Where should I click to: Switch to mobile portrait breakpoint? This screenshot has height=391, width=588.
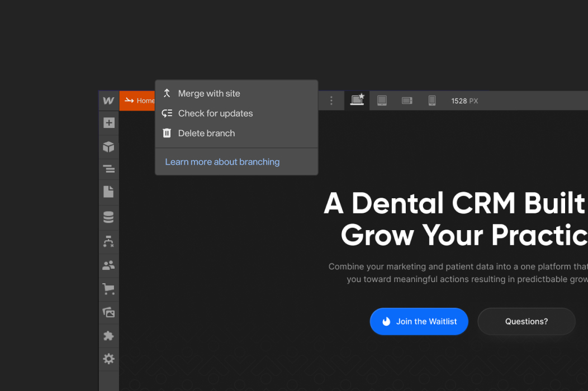click(432, 101)
